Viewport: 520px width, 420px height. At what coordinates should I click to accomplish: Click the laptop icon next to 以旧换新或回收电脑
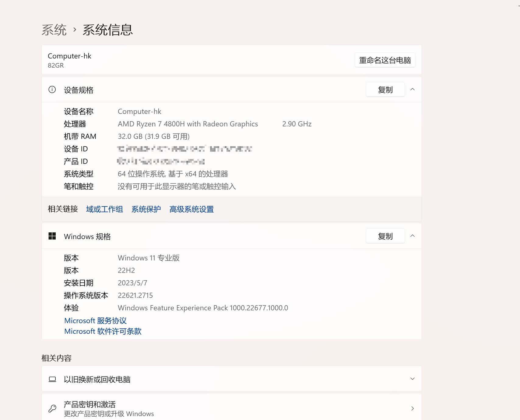(52, 379)
